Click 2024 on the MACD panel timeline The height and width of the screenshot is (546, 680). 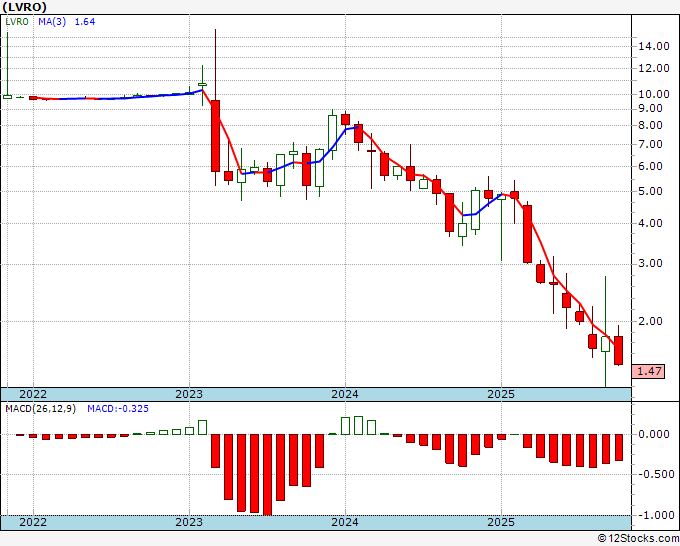click(x=345, y=522)
